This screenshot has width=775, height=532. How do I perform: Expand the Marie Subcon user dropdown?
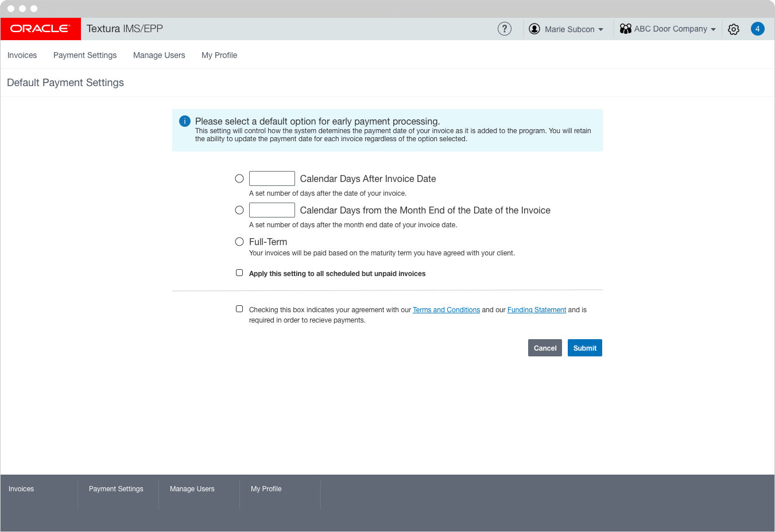600,29
